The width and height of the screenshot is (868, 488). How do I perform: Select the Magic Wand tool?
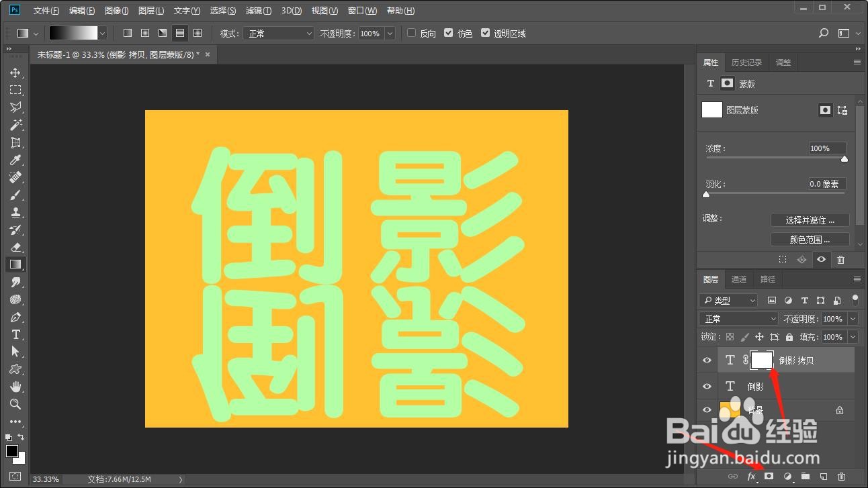(15, 125)
